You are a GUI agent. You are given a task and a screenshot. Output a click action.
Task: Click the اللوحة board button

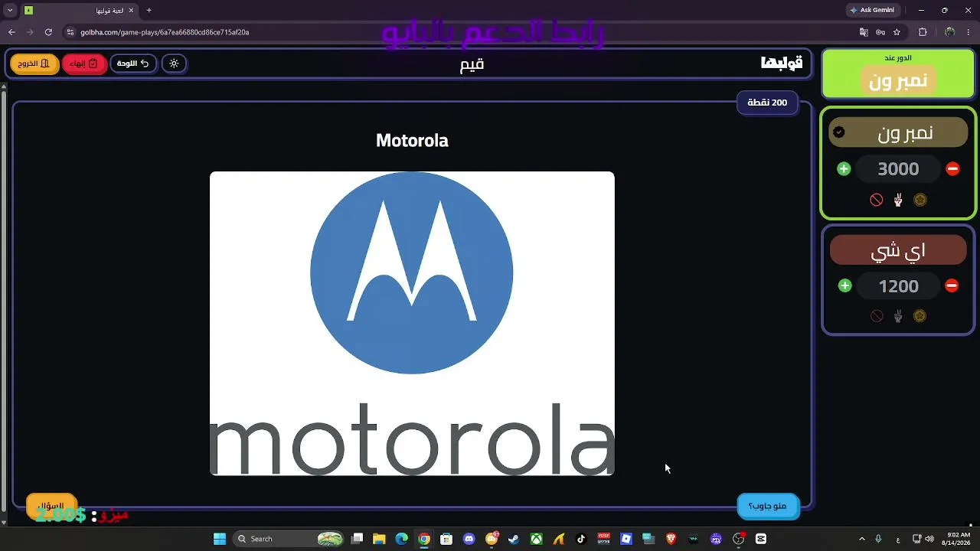tap(133, 64)
